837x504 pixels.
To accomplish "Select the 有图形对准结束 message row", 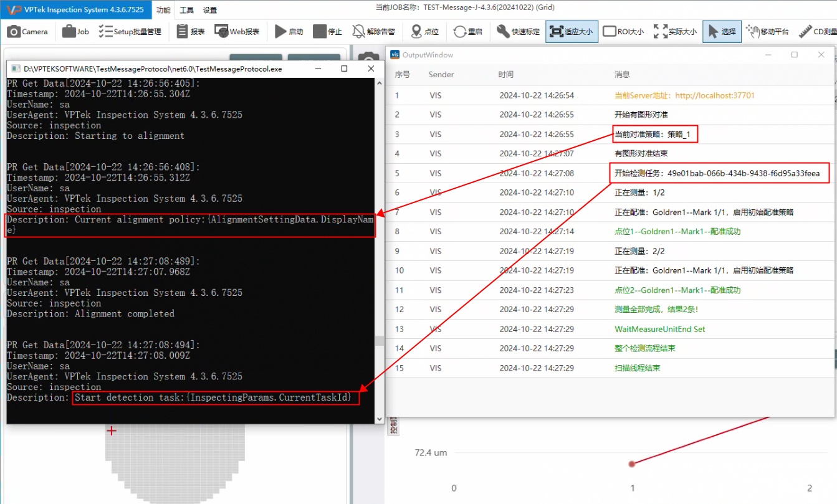I will pos(610,154).
